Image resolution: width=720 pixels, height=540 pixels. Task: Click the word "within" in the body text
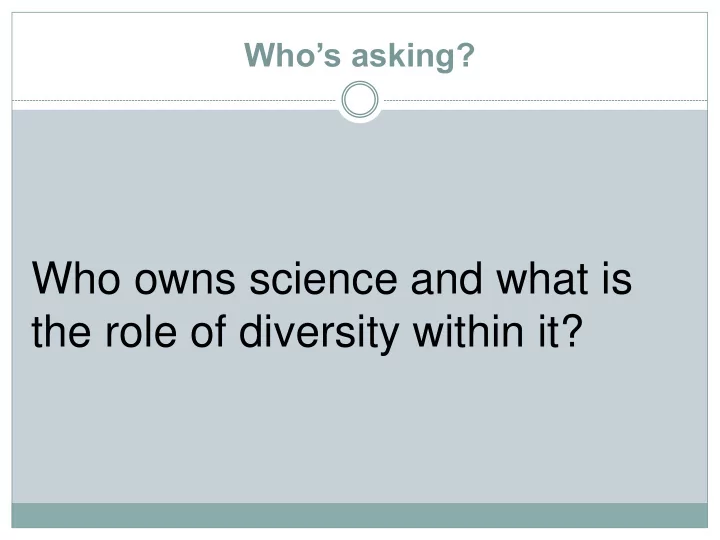[x=468, y=331]
